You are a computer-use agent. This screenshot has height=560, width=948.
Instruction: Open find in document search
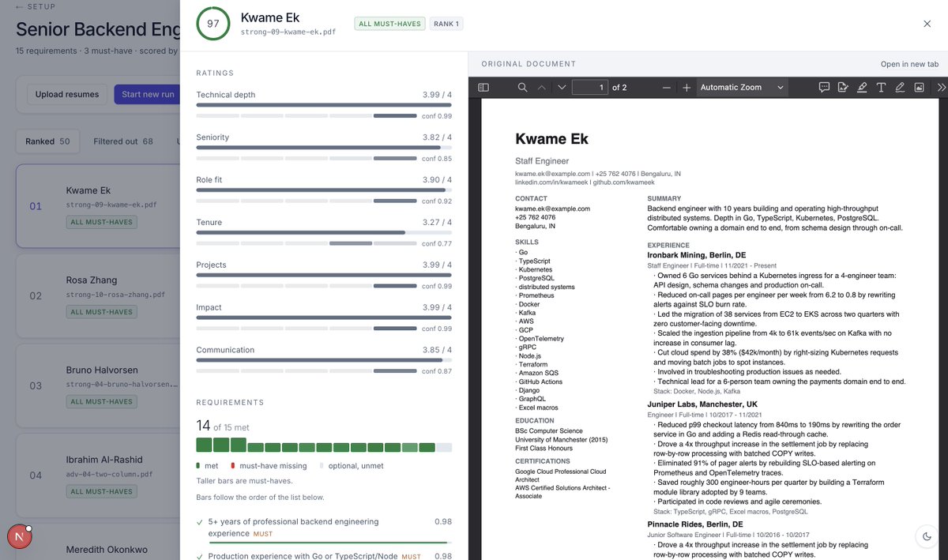522,88
